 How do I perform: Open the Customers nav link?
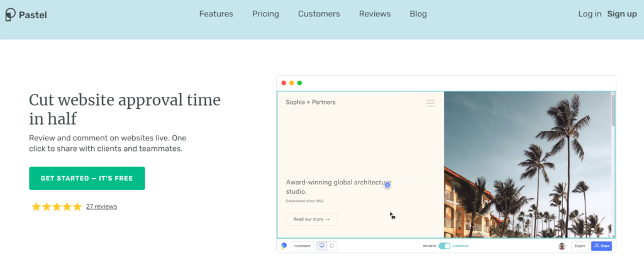click(x=319, y=14)
